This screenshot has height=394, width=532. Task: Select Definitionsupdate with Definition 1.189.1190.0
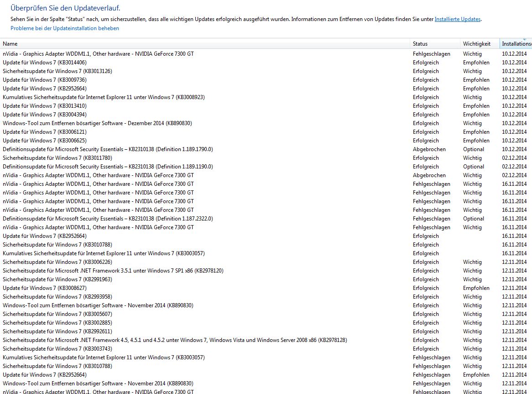click(266, 167)
